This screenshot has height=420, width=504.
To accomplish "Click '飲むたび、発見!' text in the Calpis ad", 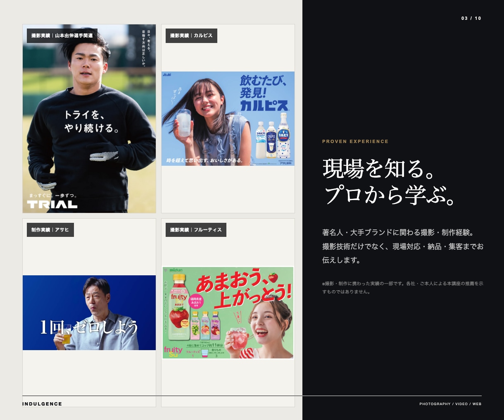I will pos(264,86).
